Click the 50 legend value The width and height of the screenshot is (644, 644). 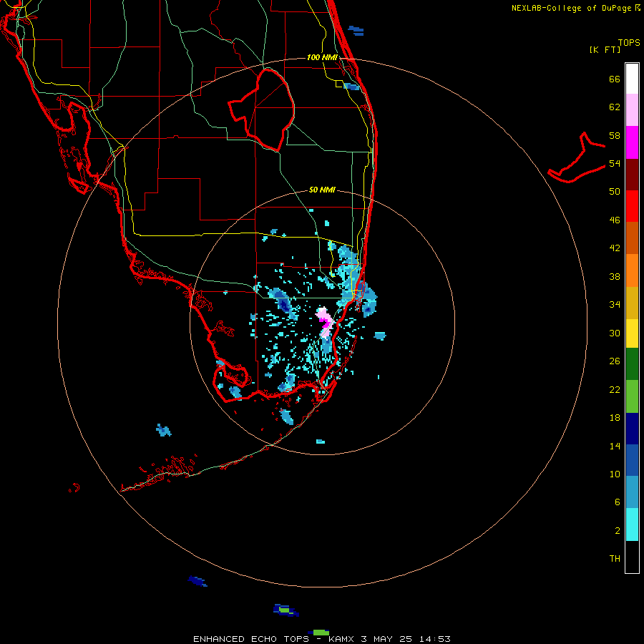tap(615, 192)
